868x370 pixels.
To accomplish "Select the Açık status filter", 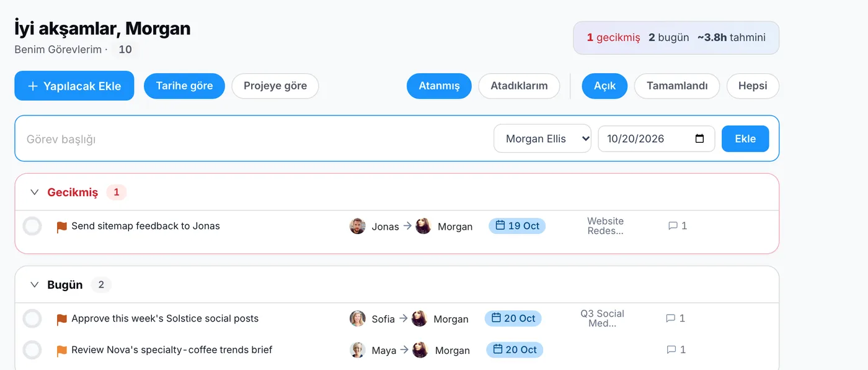I will [604, 86].
